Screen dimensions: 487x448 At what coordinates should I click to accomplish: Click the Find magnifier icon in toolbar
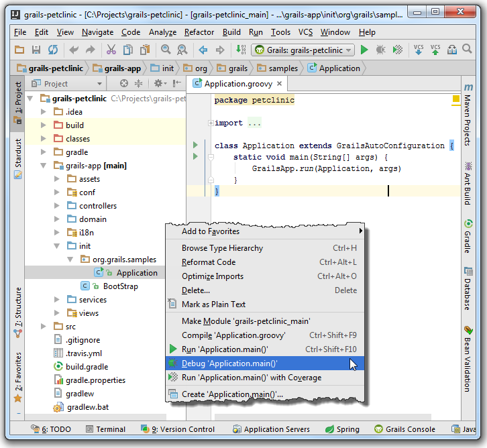click(x=165, y=50)
